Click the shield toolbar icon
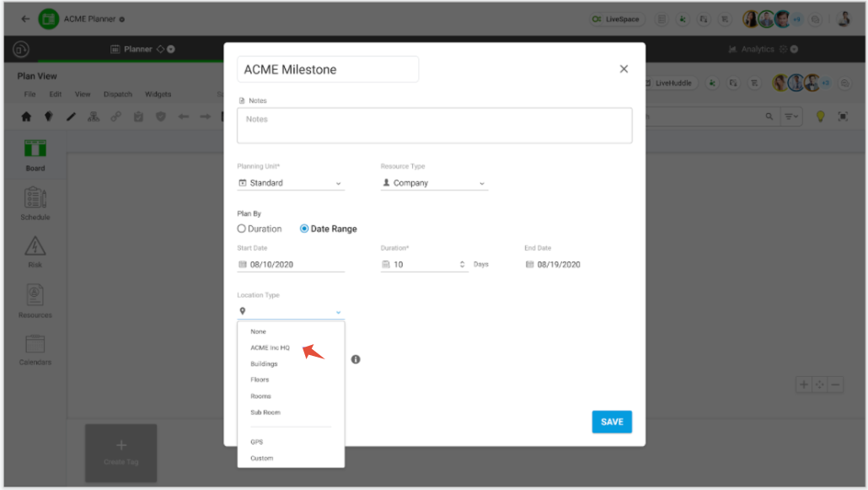 coord(160,116)
